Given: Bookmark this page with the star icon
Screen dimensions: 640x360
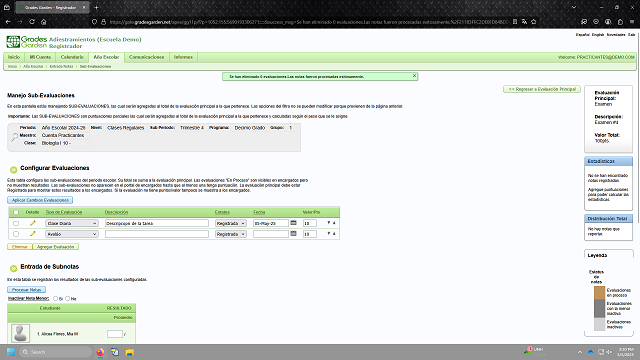Looking at the screenshot, I should (533, 22).
